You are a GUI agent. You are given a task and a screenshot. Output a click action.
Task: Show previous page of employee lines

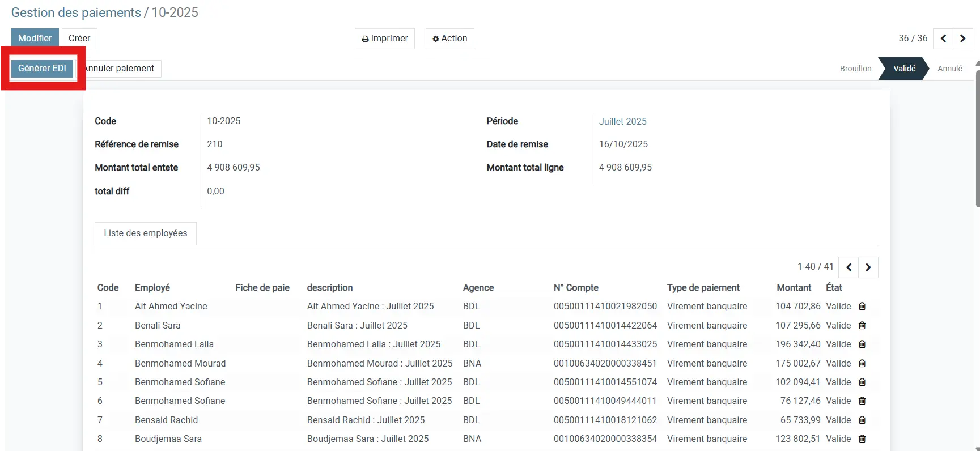849,267
